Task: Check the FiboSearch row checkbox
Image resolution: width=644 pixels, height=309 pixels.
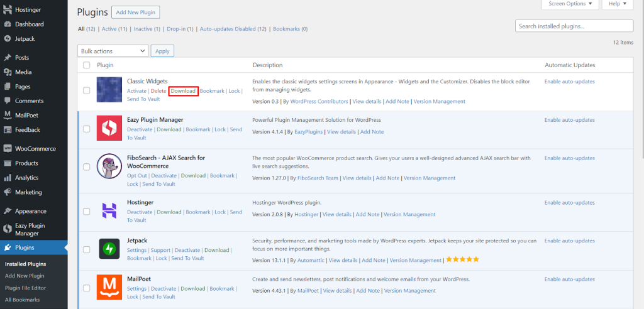Action: click(x=87, y=167)
